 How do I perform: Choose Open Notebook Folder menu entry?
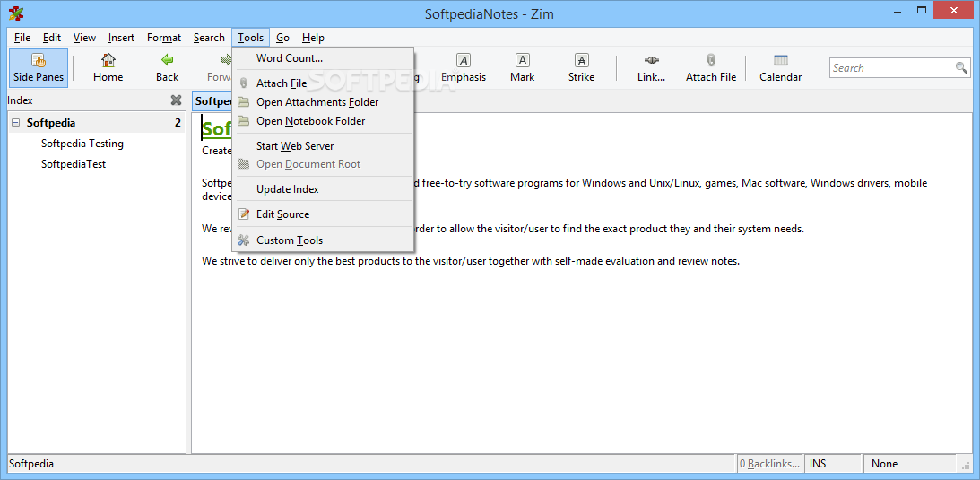(323, 120)
